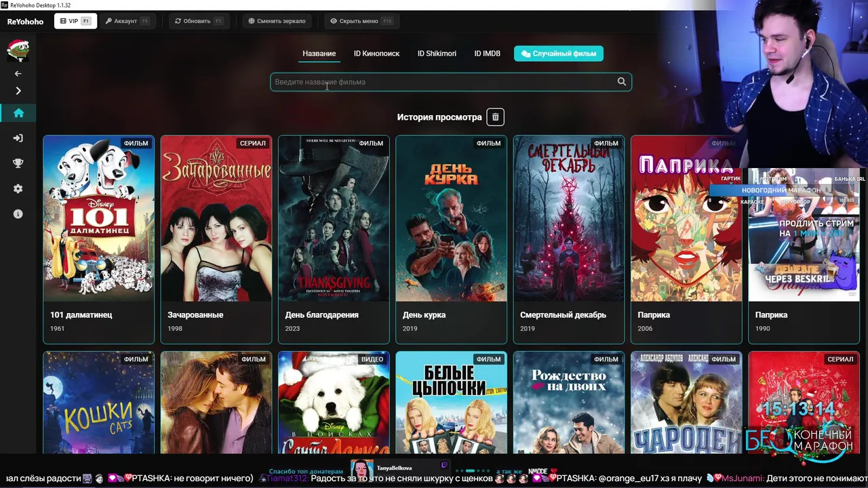Click Сменить зеркало button
This screenshot has width=868, height=488.
(x=277, y=21)
